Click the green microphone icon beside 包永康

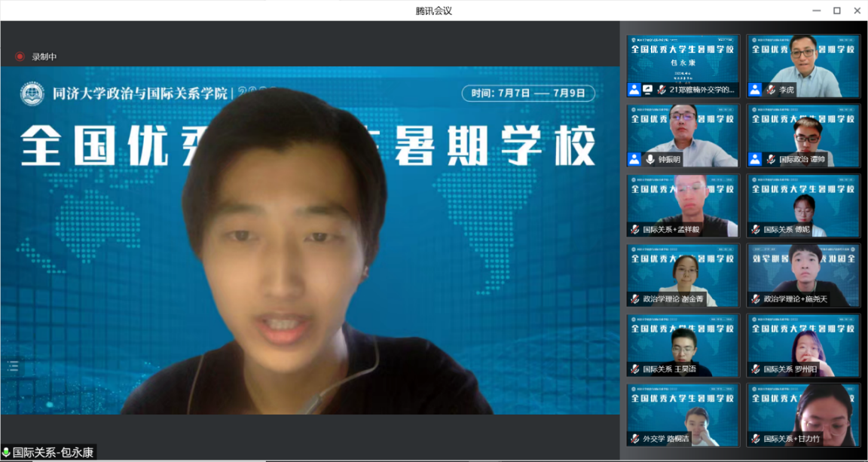point(6,453)
